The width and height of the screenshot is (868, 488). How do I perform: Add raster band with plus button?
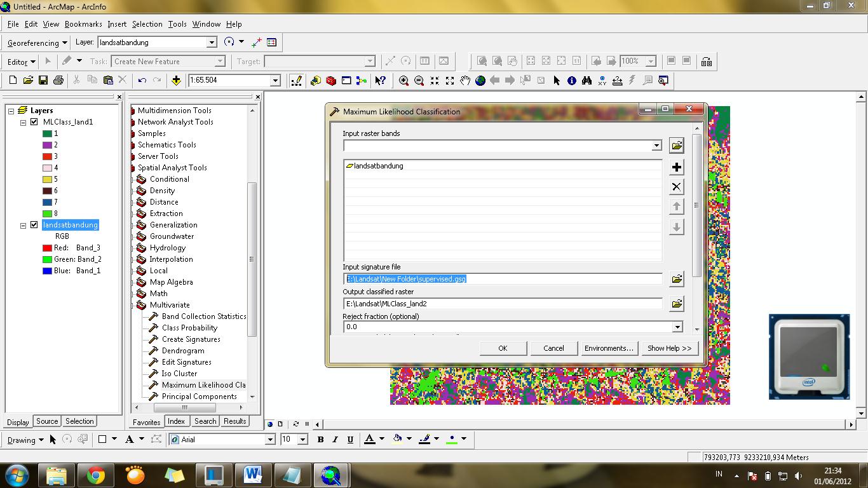pos(676,167)
